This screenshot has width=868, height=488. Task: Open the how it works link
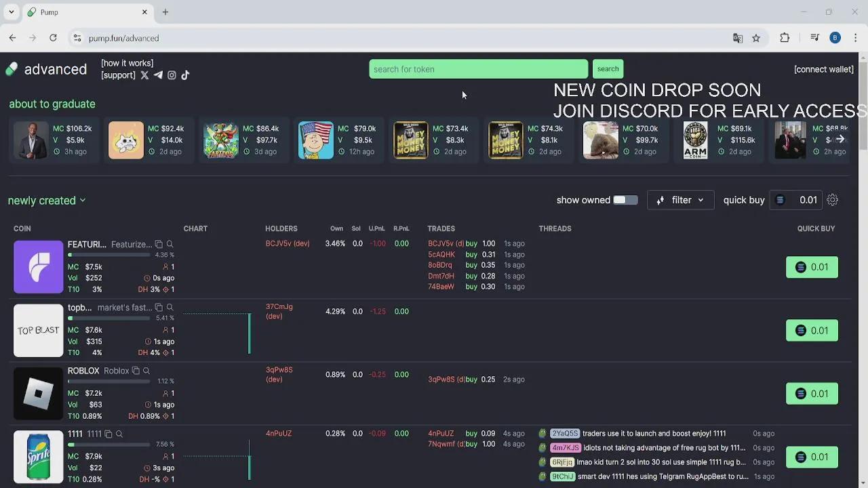[127, 63]
